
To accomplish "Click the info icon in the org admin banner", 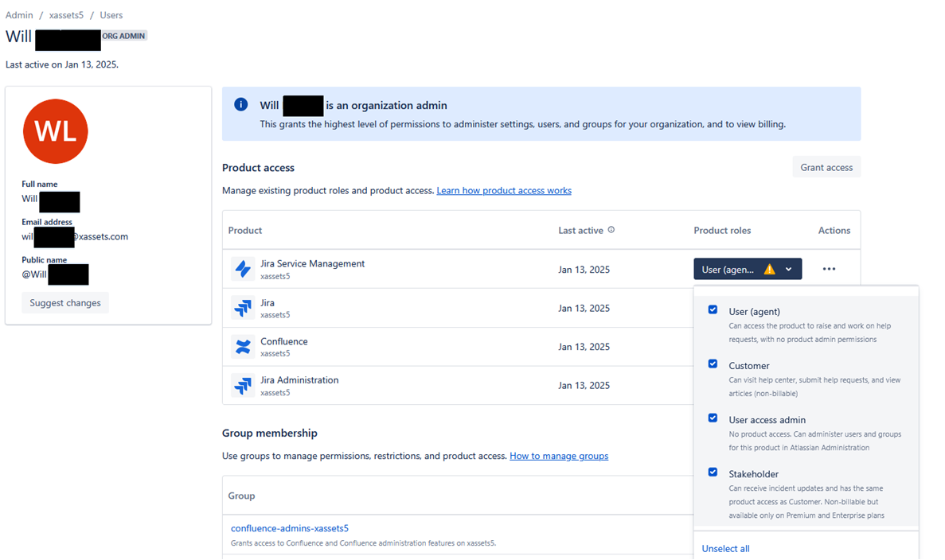I will tap(240, 104).
